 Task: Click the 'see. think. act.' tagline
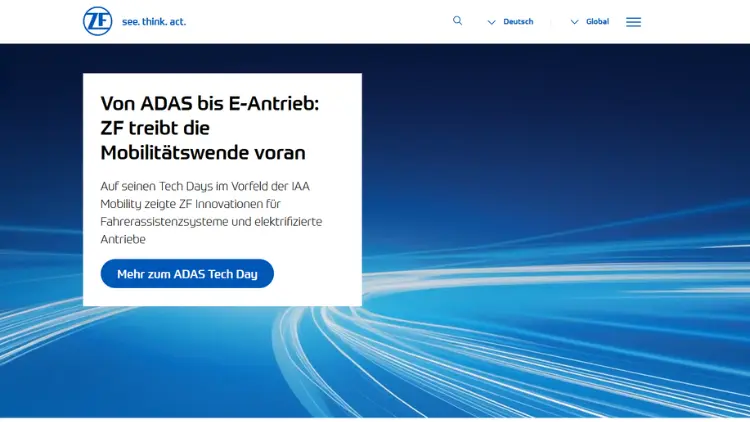[x=154, y=22]
